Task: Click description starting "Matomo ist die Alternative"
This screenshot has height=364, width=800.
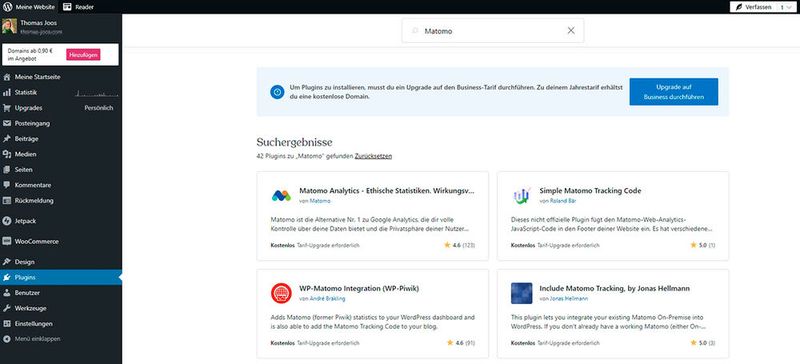Action: tap(370, 224)
